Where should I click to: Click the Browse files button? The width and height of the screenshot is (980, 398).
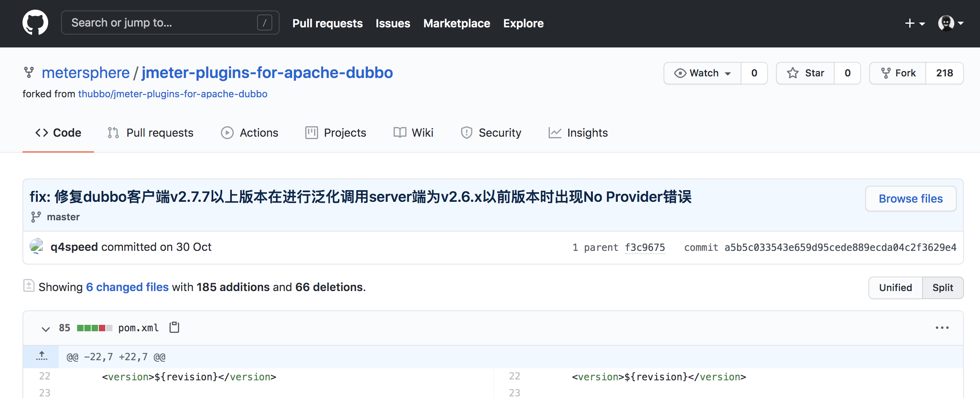click(x=911, y=199)
